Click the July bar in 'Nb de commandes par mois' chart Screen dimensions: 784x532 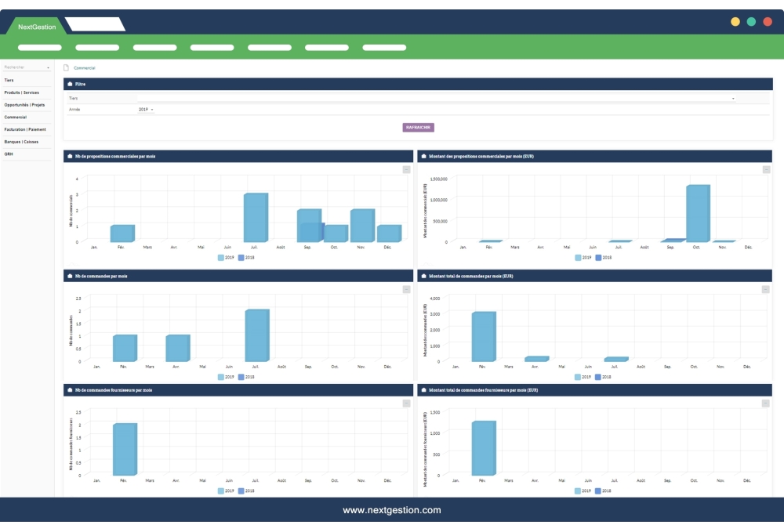256,335
